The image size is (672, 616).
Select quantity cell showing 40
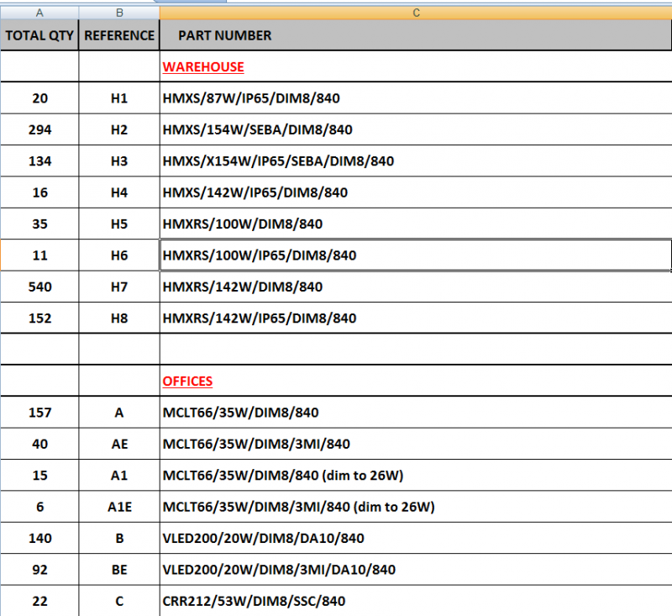tap(39, 444)
